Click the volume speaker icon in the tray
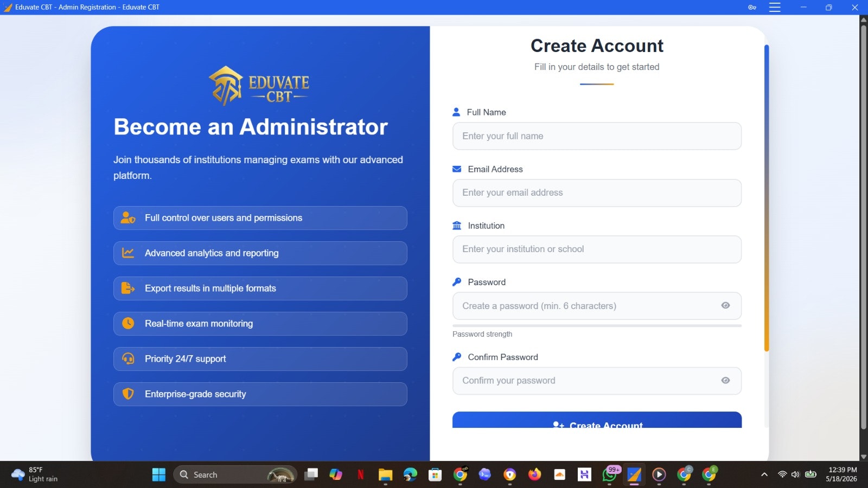Viewport: 868px width, 488px height. [x=795, y=474]
